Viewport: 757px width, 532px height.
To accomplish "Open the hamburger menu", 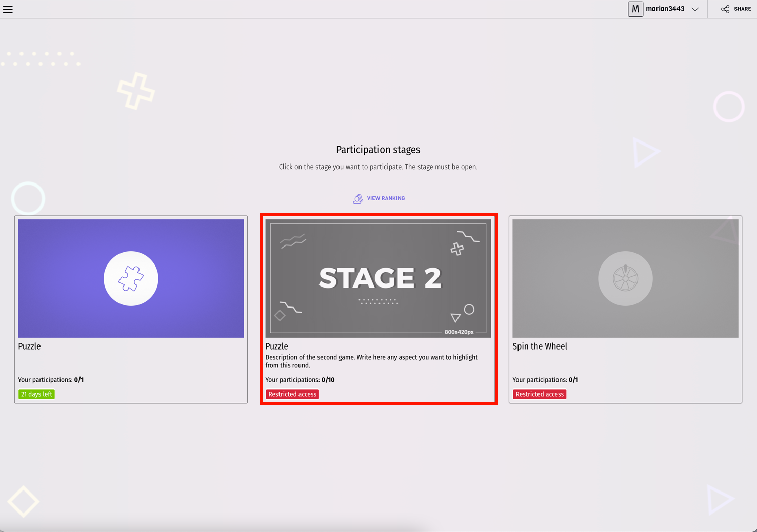I will [8, 9].
